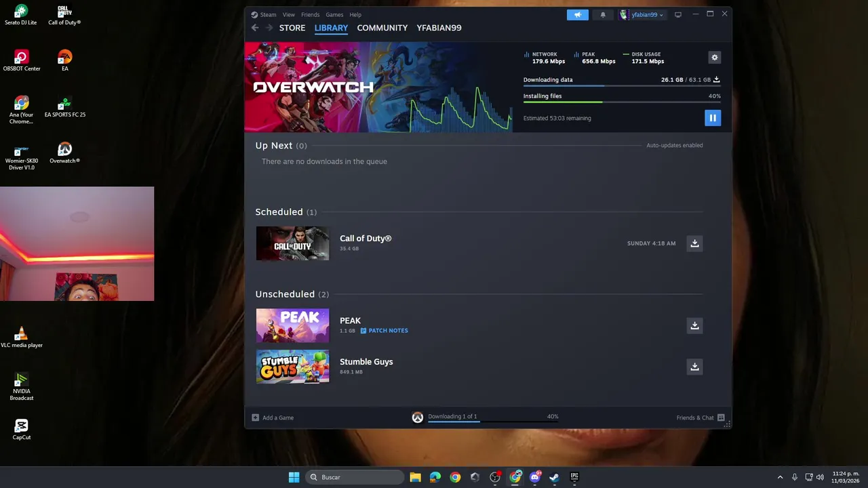Click the Overwatch banner artwork

[378, 87]
